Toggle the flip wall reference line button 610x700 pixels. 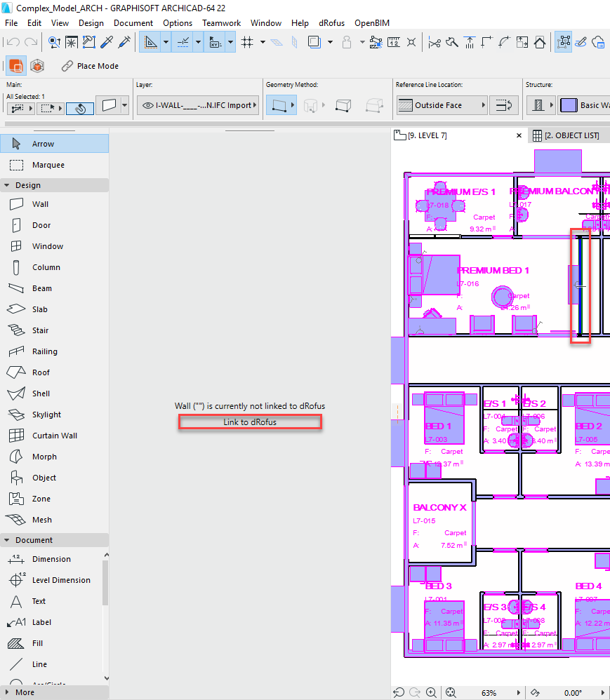[503, 105]
